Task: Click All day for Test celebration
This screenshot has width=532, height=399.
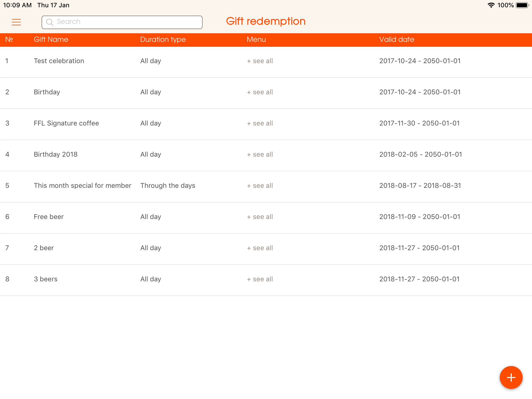Action: pyautogui.click(x=151, y=61)
